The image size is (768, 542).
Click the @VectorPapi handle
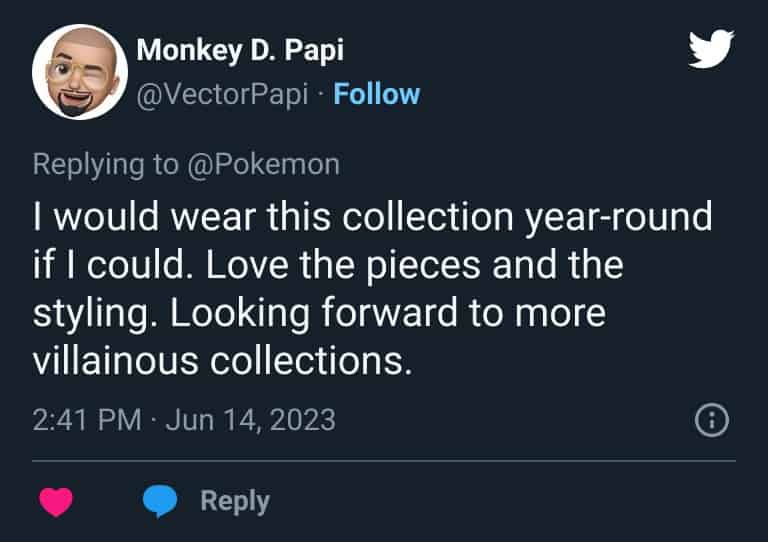pos(222,94)
